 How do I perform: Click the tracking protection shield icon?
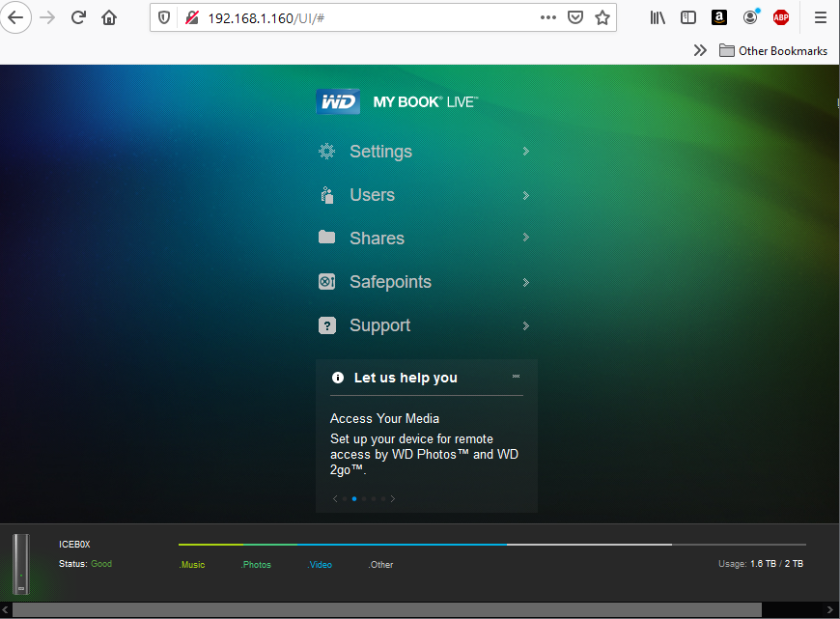pos(164,17)
